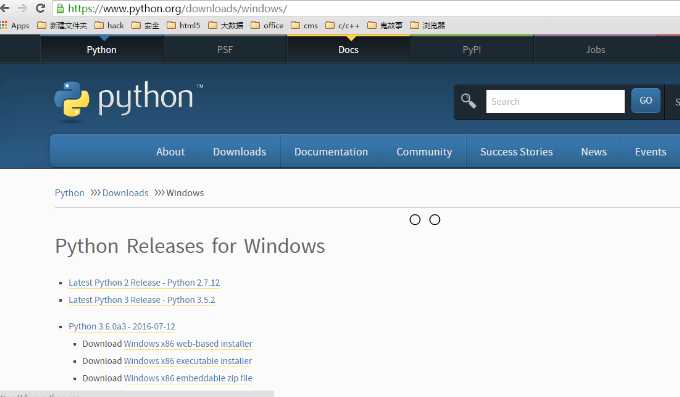Select the Docs top-bar tab

pyautogui.click(x=349, y=50)
